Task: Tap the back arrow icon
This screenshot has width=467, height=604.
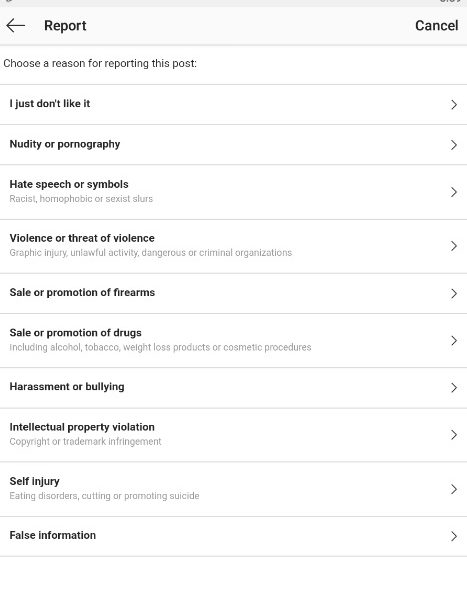Action: coord(16,26)
